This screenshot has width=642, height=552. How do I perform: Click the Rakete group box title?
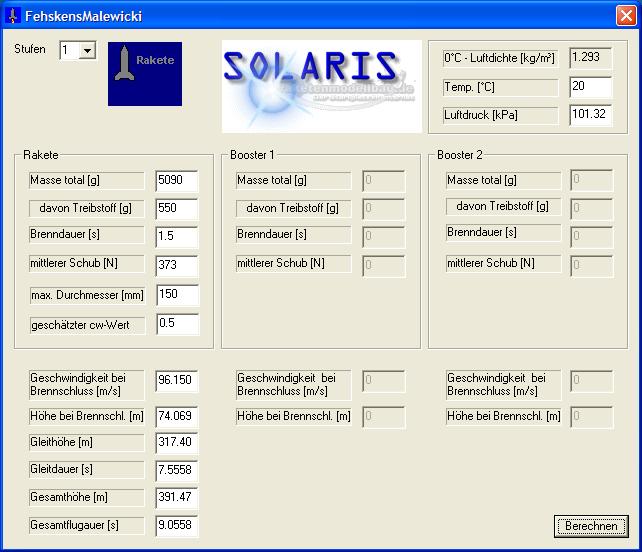tap(41, 155)
